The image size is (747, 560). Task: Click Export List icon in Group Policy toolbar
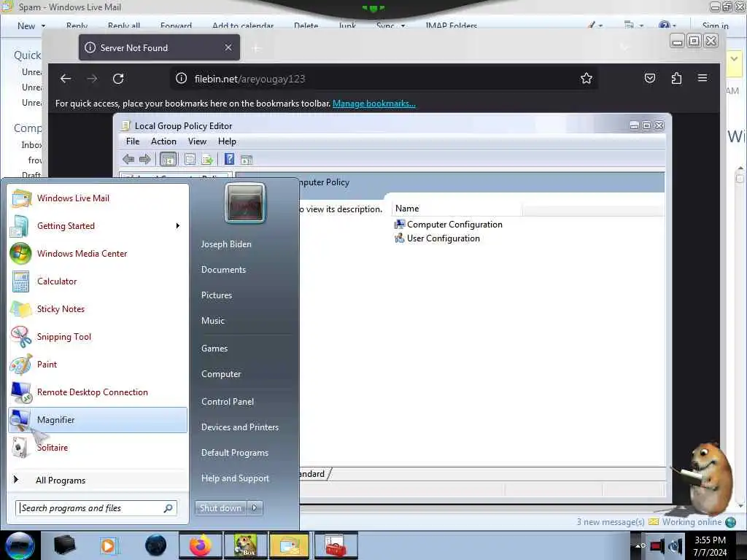click(207, 160)
